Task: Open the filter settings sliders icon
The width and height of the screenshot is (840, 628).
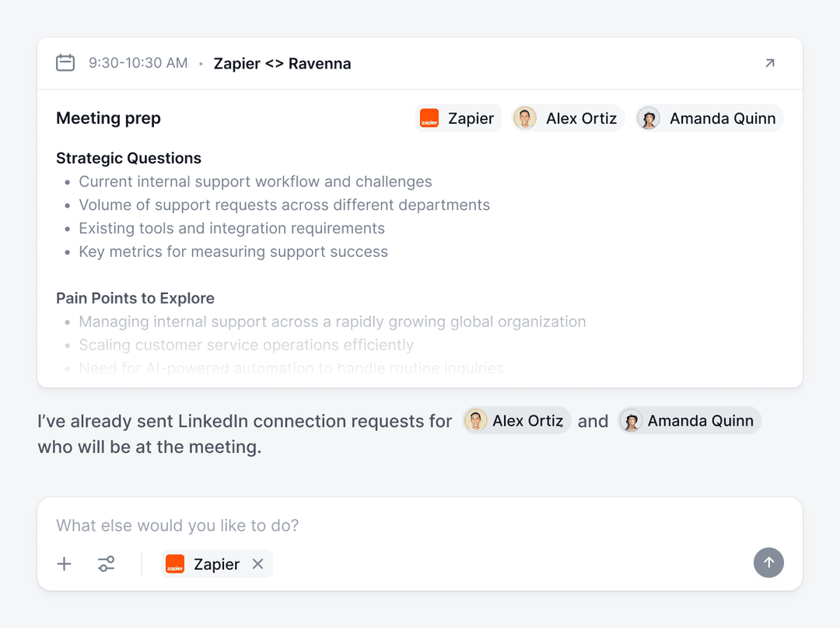Action: pos(107,564)
